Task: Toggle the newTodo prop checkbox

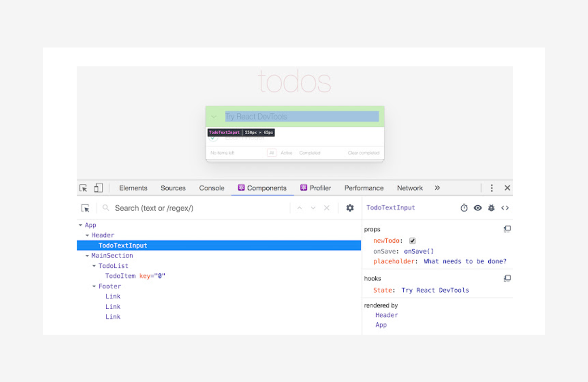Action: point(412,241)
